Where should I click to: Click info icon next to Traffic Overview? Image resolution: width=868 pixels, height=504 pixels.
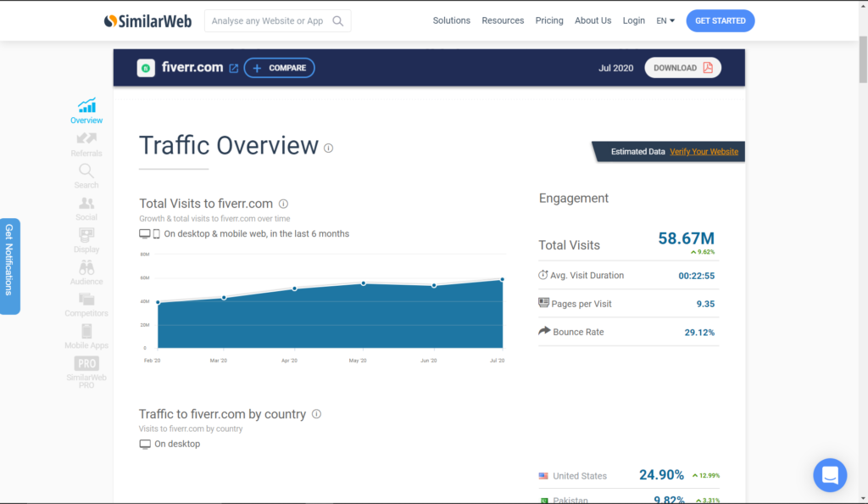[328, 148]
